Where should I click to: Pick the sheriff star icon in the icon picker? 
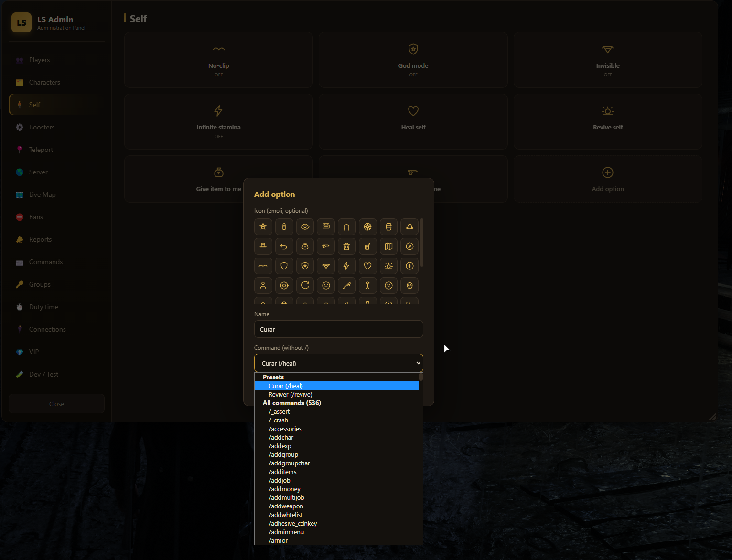click(x=263, y=226)
